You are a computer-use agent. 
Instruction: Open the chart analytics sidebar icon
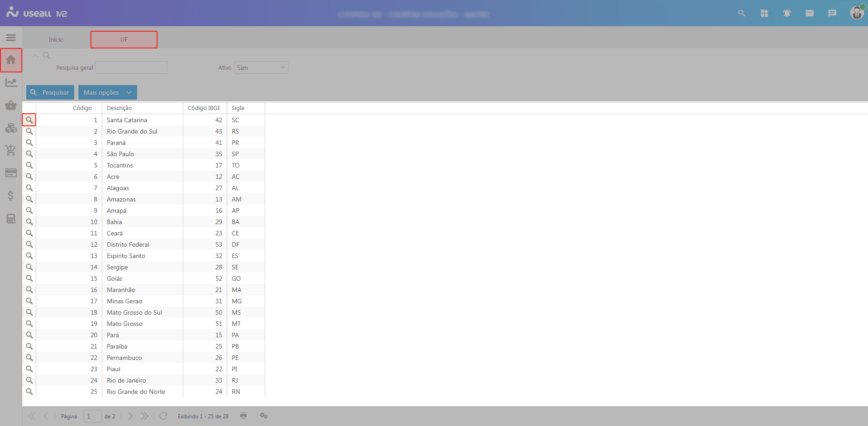11,83
